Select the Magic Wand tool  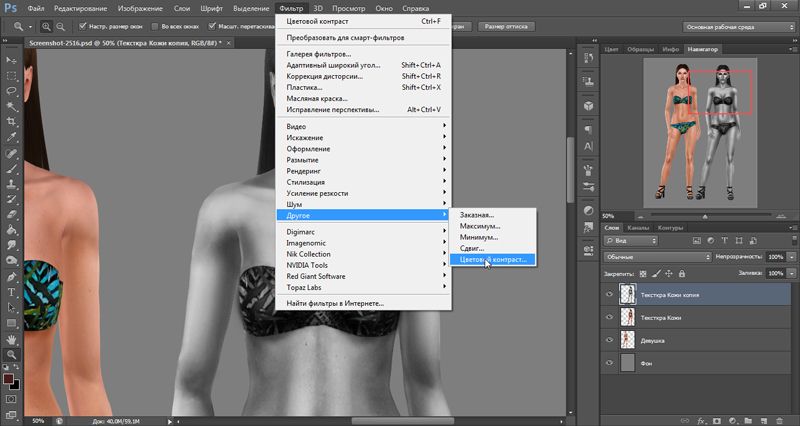pyautogui.click(x=11, y=106)
